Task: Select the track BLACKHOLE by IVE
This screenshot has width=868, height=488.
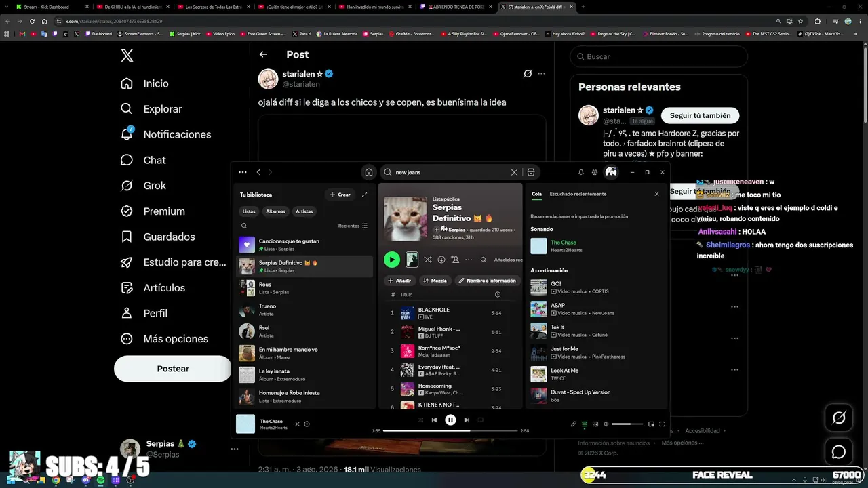Action: point(450,313)
